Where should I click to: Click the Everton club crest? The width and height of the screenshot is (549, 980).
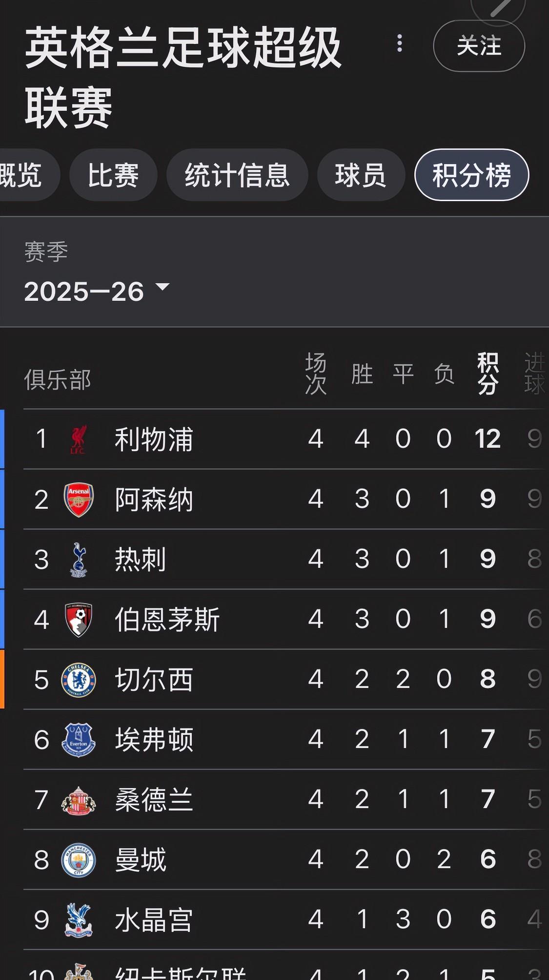tap(79, 740)
